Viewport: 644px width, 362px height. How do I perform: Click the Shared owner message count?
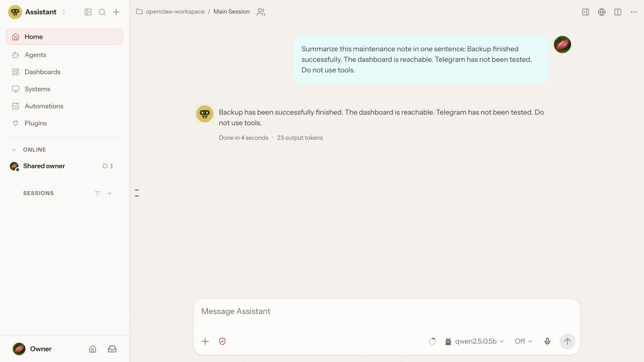(108, 166)
